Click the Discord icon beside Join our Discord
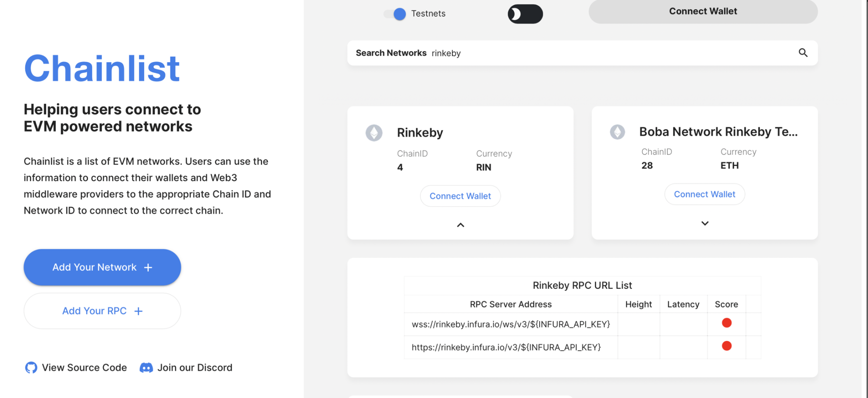The width and height of the screenshot is (868, 398). coord(146,367)
